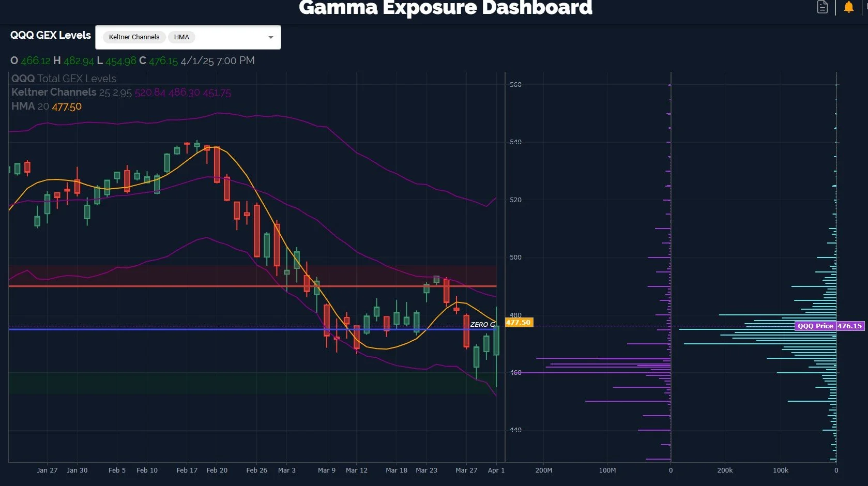Image resolution: width=868 pixels, height=486 pixels.
Task: Click the 500 price axis label
Action: [515, 257]
